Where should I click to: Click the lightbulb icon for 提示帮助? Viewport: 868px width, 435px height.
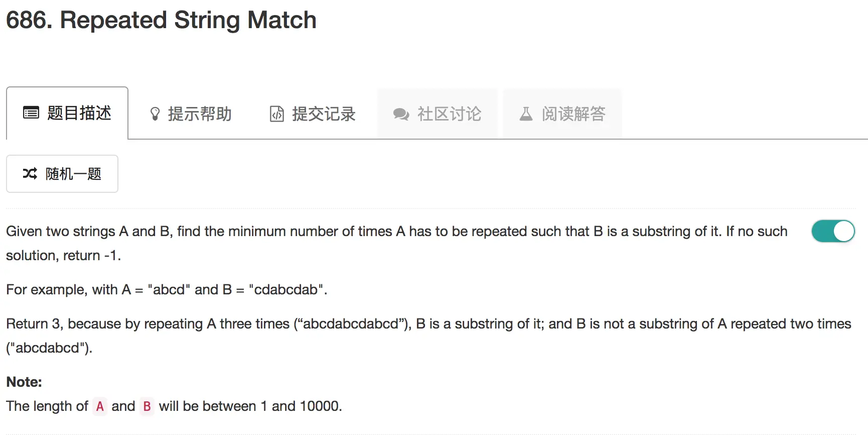click(x=155, y=114)
